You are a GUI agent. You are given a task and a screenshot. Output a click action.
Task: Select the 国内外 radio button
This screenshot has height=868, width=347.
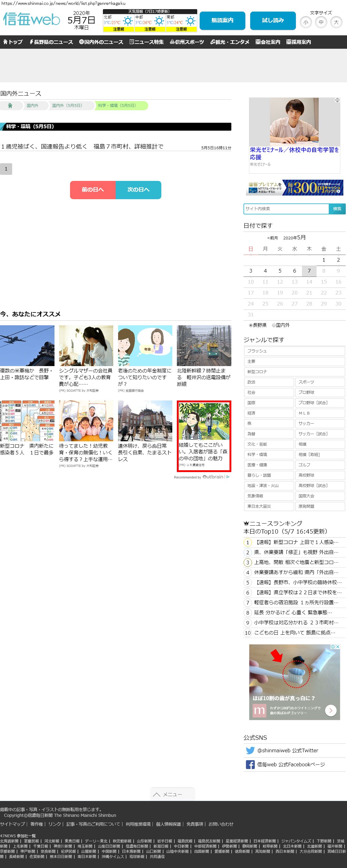coord(274,325)
